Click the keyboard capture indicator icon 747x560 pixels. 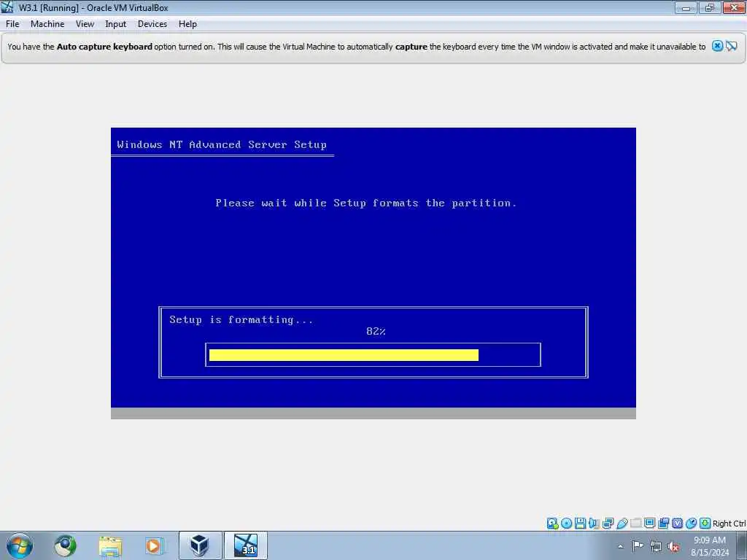point(705,524)
